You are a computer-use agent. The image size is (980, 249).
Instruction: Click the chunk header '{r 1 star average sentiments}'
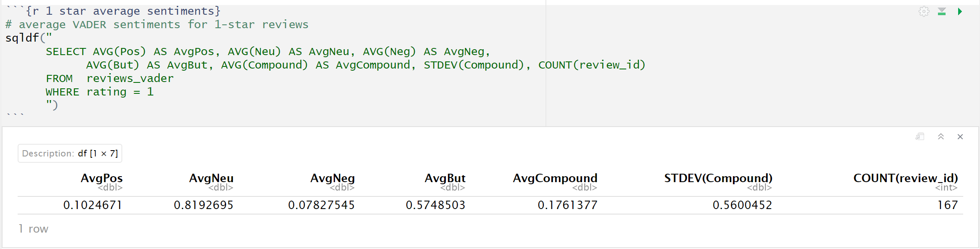(x=123, y=11)
